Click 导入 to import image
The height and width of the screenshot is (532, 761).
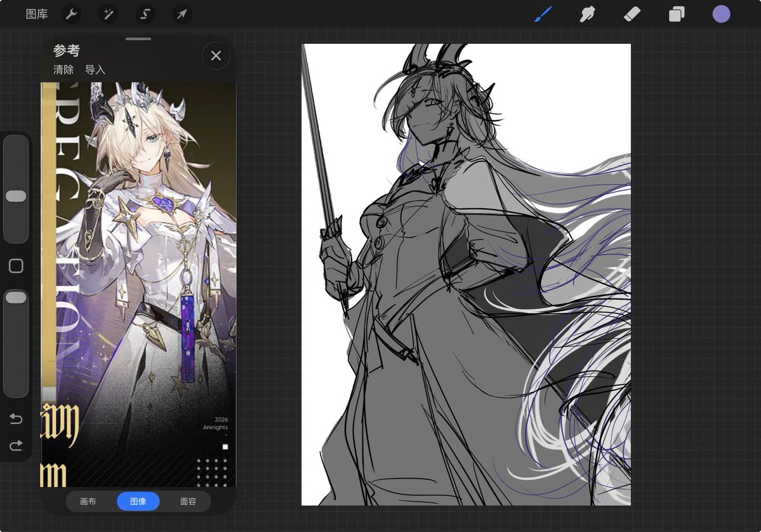point(95,70)
